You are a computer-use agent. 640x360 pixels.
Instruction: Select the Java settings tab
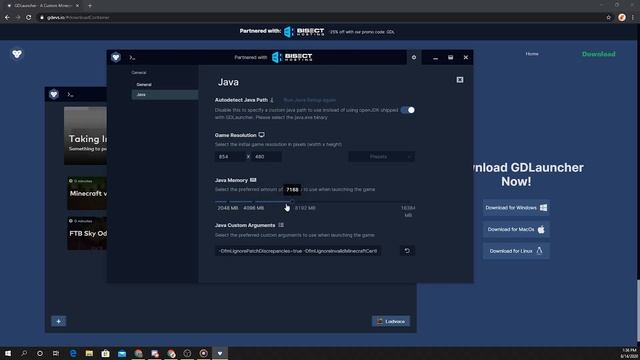click(164, 94)
